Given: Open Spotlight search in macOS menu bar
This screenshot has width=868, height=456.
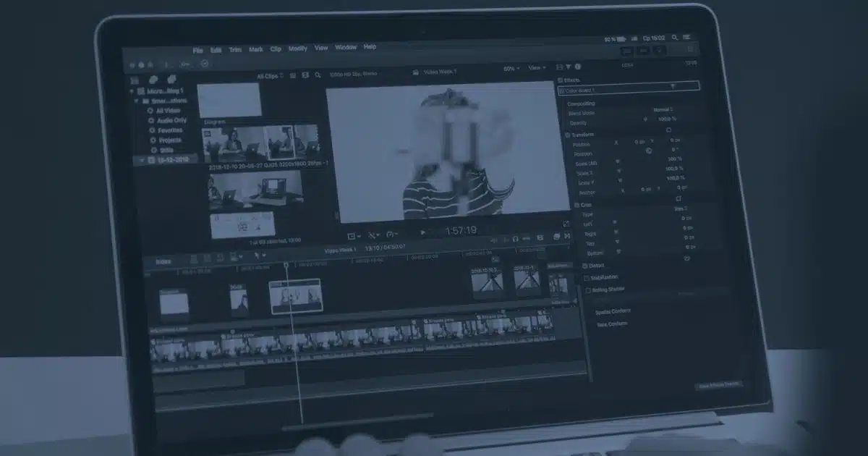Looking at the screenshot, I should point(675,38).
